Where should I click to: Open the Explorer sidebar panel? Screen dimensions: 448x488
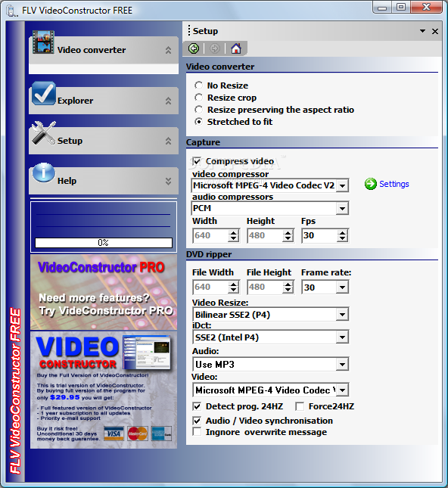[104, 101]
